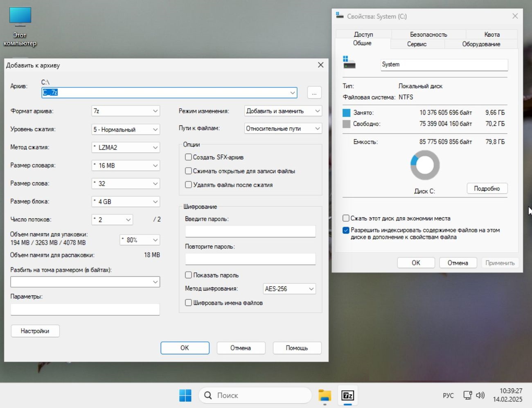The image size is (532, 408).
Task: Expand archive name history dropdown arrow
Action: [293, 93]
